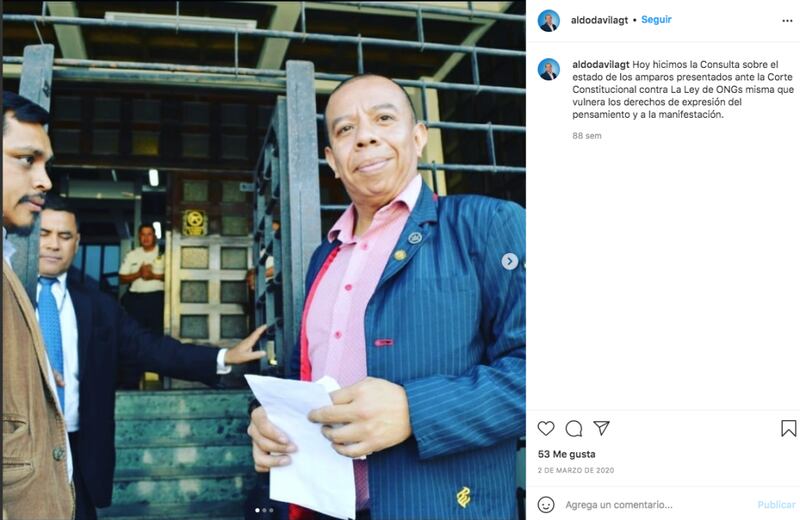
Task: Open the 2 DE MARZO DE 2020 date link
Action: (576, 471)
